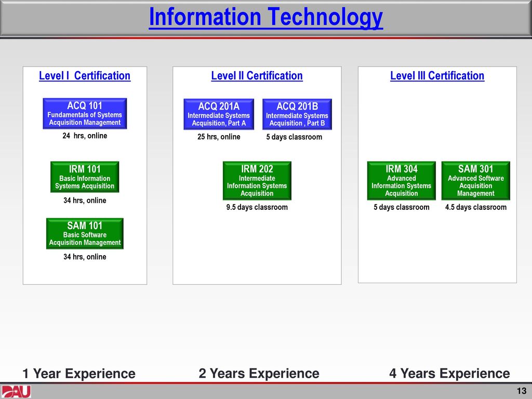Click the '2 Years Experience' label
This screenshot has height=399, width=532.
tap(259, 373)
